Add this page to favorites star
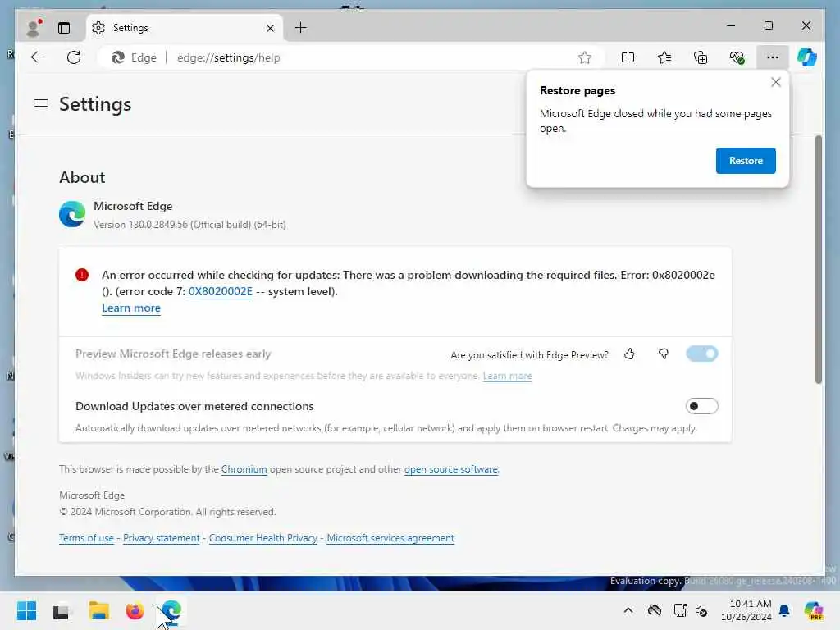The width and height of the screenshot is (840, 630). [584, 57]
